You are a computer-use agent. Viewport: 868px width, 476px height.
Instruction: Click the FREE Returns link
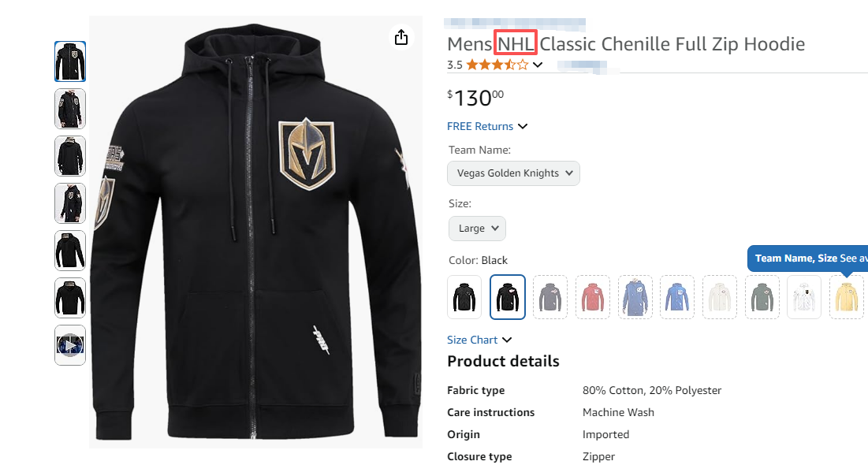click(x=480, y=126)
